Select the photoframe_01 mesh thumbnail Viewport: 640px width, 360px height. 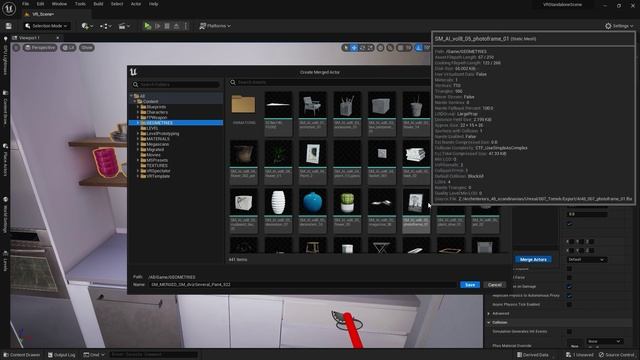click(x=416, y=202)
